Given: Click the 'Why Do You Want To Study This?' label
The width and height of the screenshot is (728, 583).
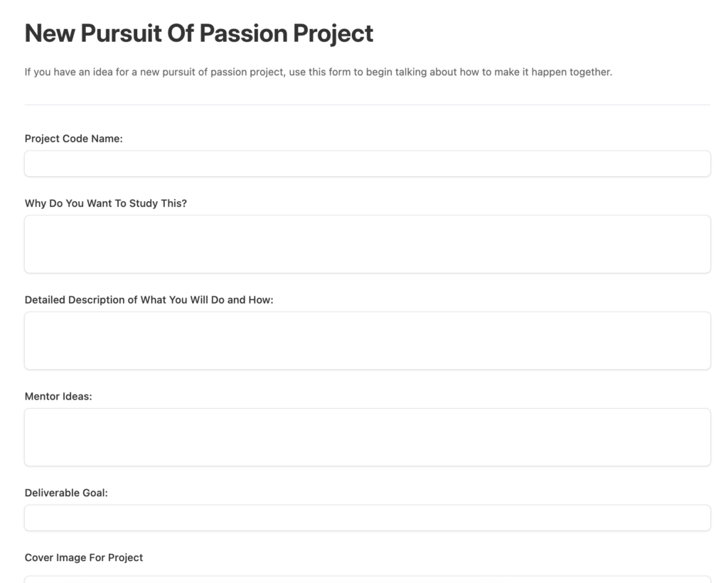Looking at the screenshot, I should 105,203.
